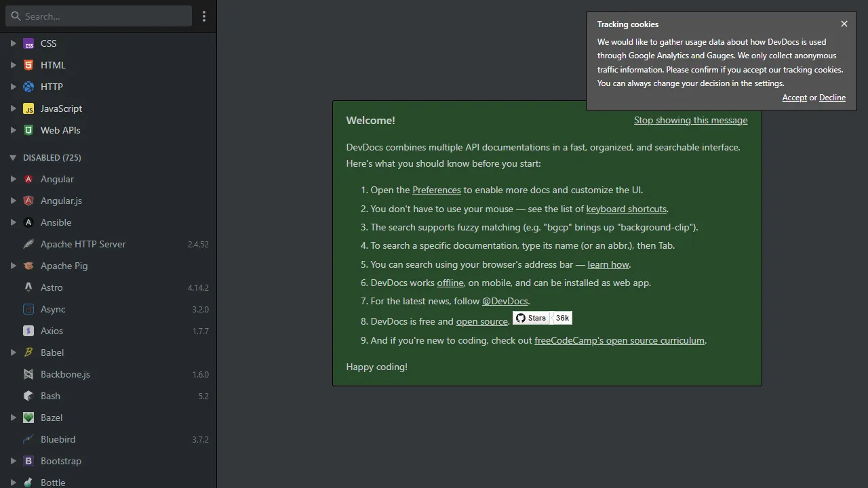Collapse the DISABLED (725) section

click(13, 157)
